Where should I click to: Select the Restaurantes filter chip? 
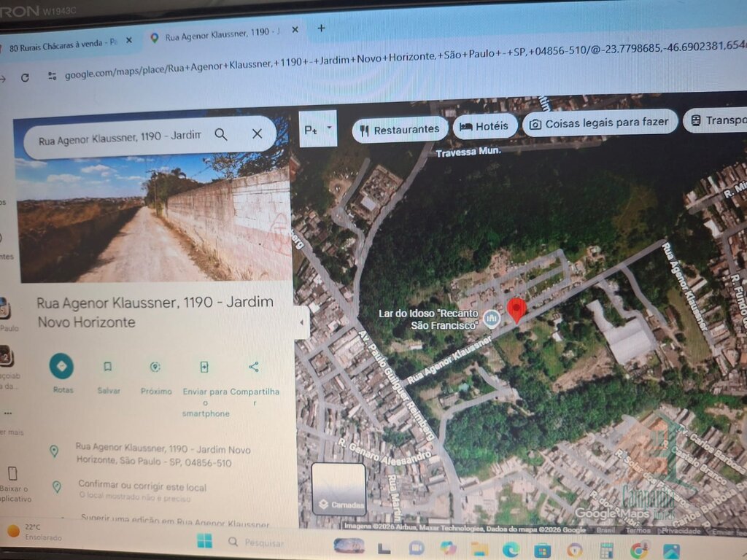pos(400,129)
